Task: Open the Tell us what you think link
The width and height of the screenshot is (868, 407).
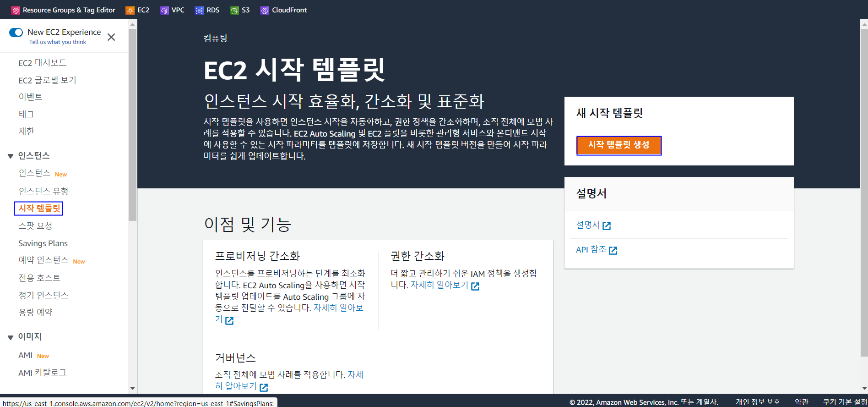Action: coord(58,42)
